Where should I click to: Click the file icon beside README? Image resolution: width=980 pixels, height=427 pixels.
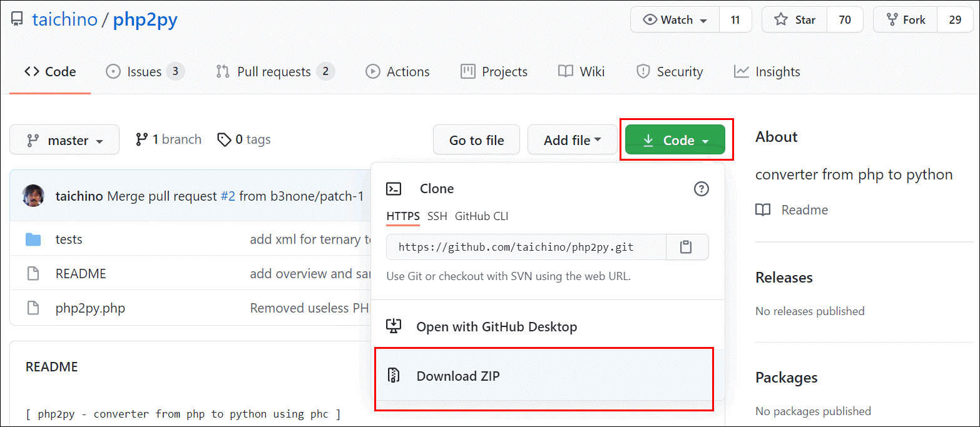(x=33, y=274)
